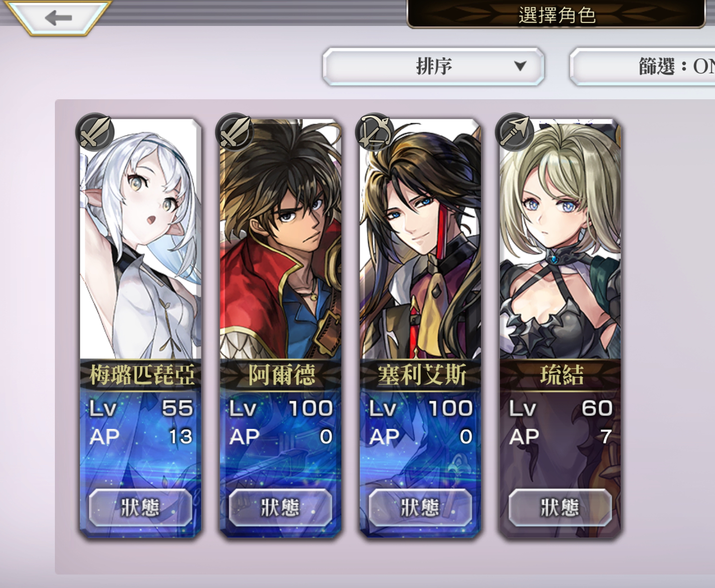Click 琉結 level 60 stats area

[560, 408]
